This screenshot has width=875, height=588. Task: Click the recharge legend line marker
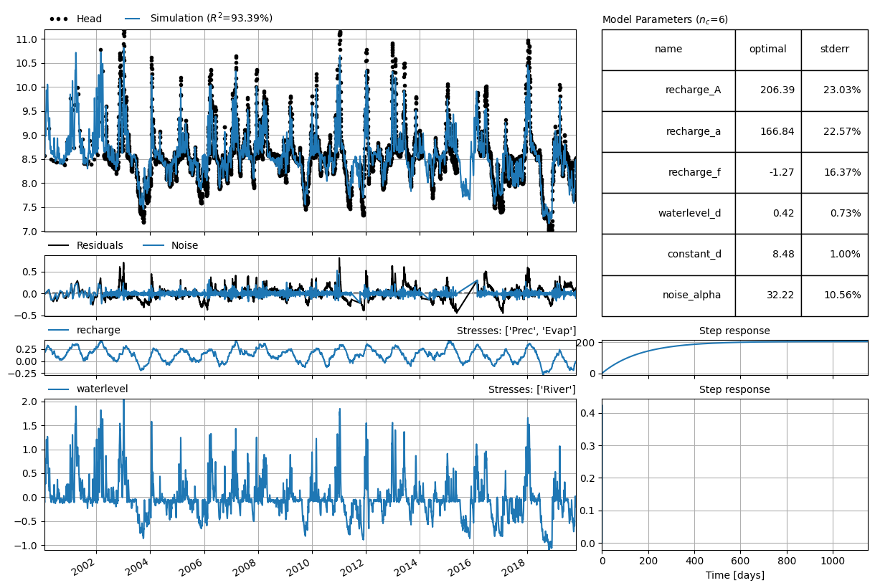[60, 330]
